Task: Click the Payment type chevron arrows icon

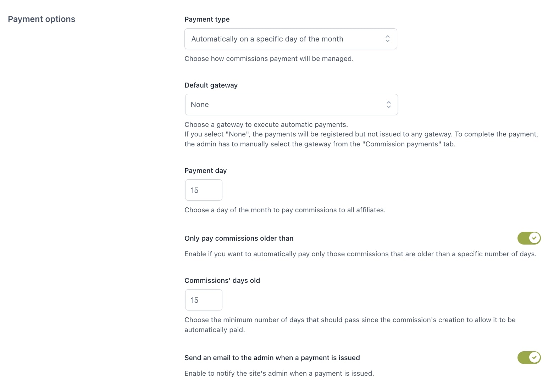Action: click(387, 39)
